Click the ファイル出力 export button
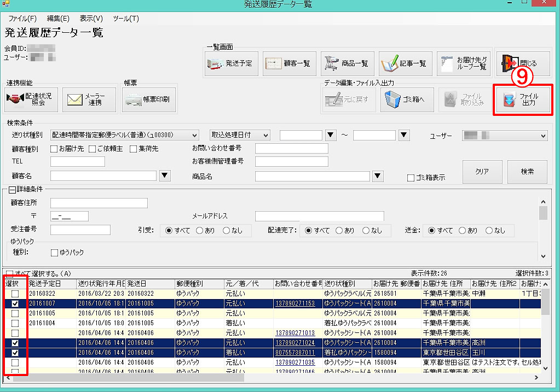This screenshot has height=392, width=560. click(522, 100)
